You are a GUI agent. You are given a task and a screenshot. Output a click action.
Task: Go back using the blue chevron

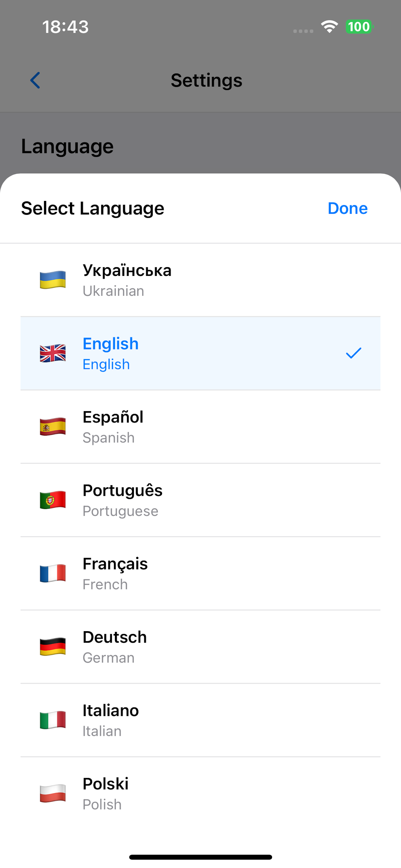coord(35,80)
